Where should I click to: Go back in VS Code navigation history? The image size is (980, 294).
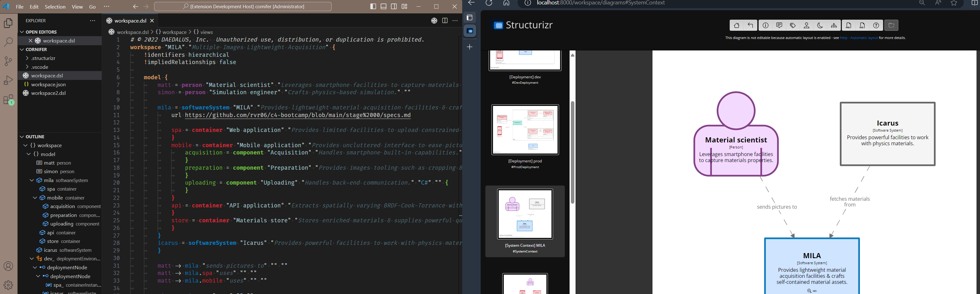pyautogui.click(x=135, y=6)
